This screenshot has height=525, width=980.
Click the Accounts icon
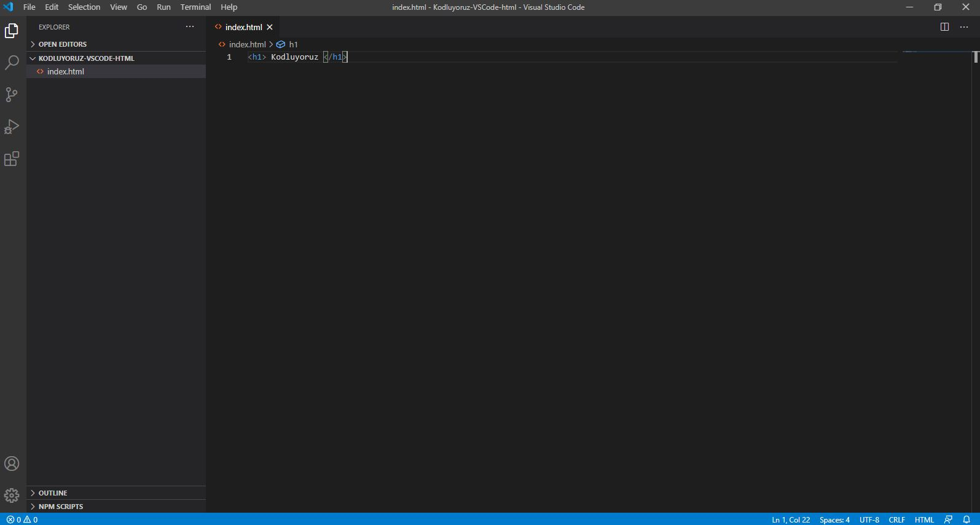[x=12, y=464]
